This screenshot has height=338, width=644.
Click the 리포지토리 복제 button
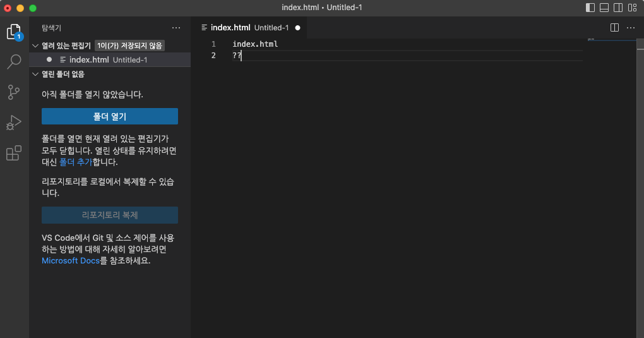click(110, 215)
